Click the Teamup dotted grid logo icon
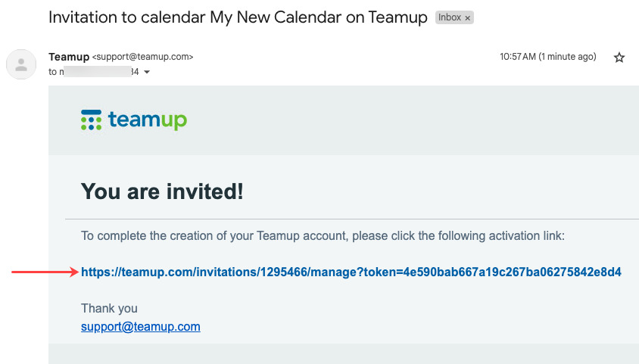This screenshot has height=364, width=639. [91, 120]
